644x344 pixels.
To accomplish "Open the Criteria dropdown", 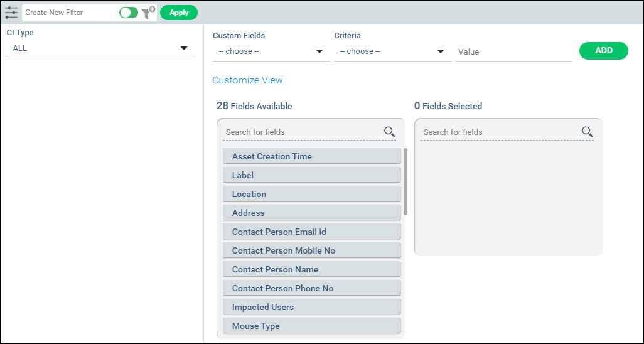I will tap(392, 51).
